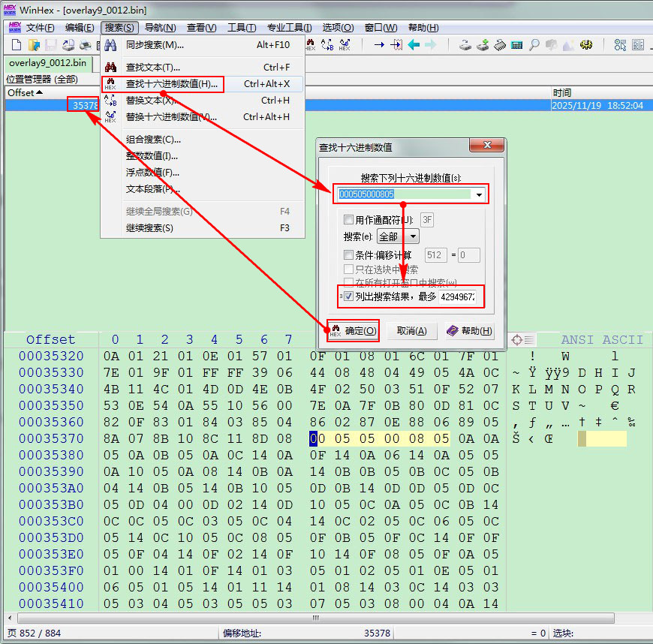Open the 文件(F) menu
This screenshot has height=644, width=653.
click(40, 28)
